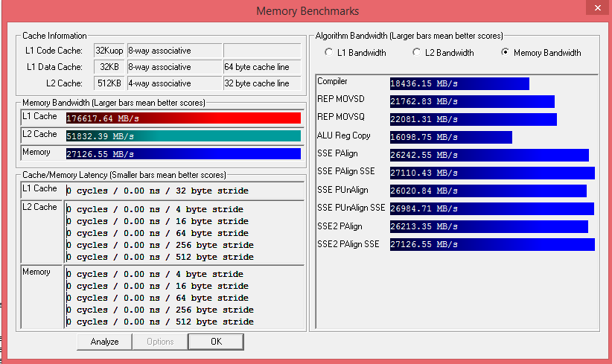Screen dimensions: 612x364
Task: Close the Memory Benchmarks dialog
Action: coord(598,7)
